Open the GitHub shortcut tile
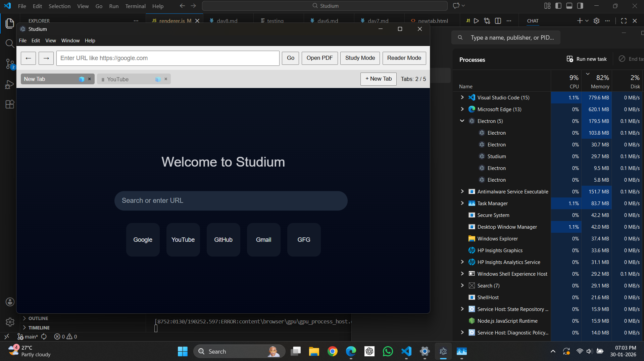Viewport: 644px width, 361px height. [223, 240]
